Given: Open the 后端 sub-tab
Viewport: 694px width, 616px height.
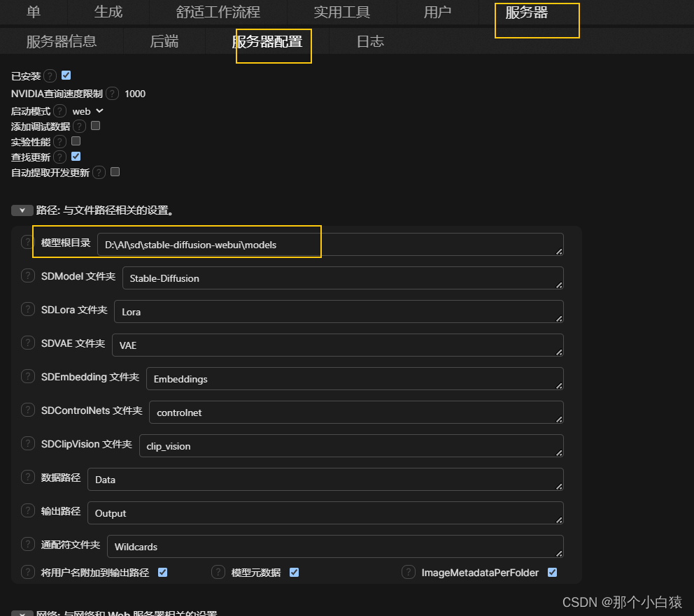Looking at the screenshot, I should click(164, 41).
